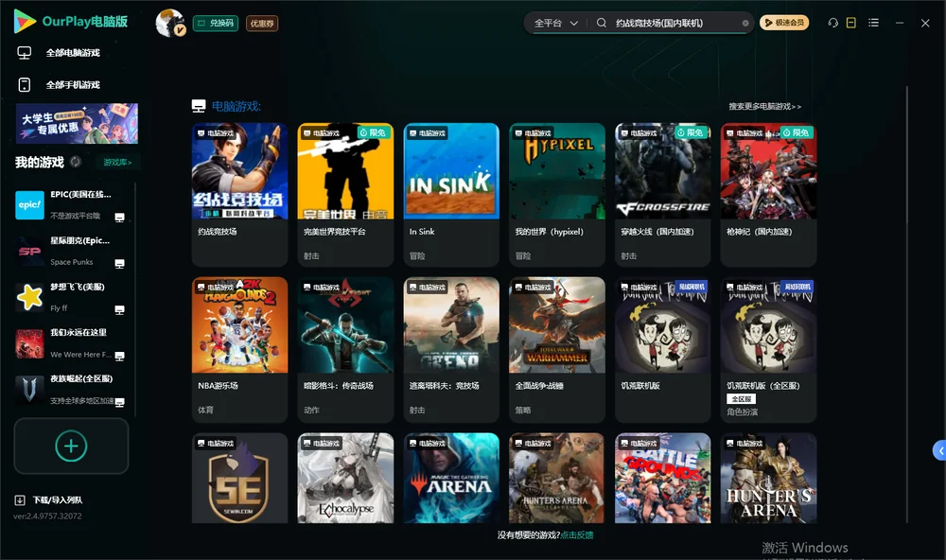Open the Magic Arena game card
The width and height of the screenshot is (946, 560).
[451, 478]
